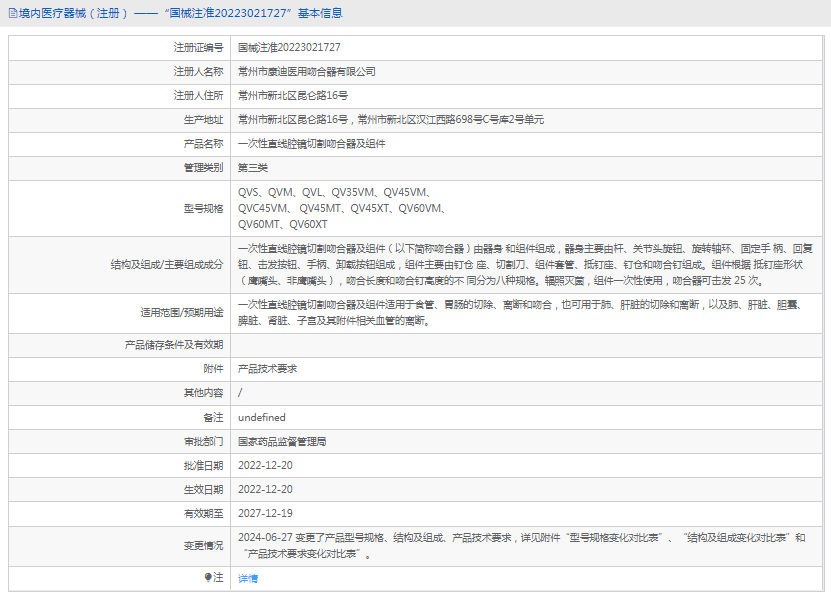The width and height of the screenshot is (831, 597).
Task: Open the 详情 link in the 注 row
Action: 247,578
